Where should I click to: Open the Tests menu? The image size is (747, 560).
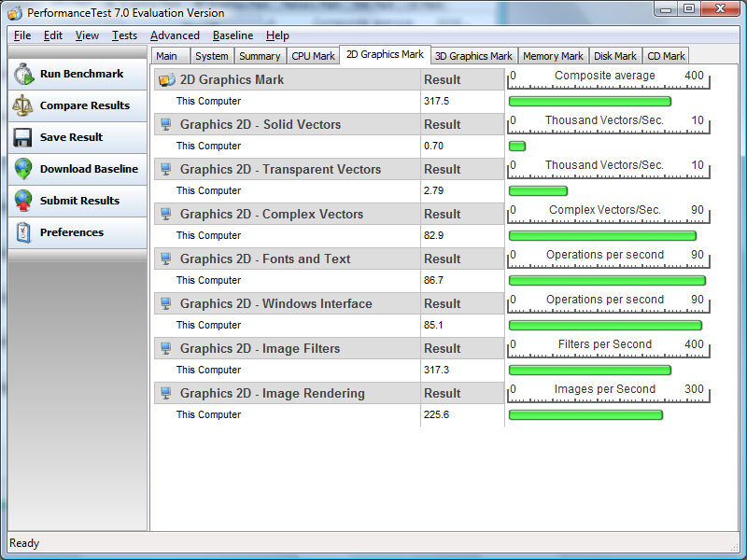(x=124, y=35)
